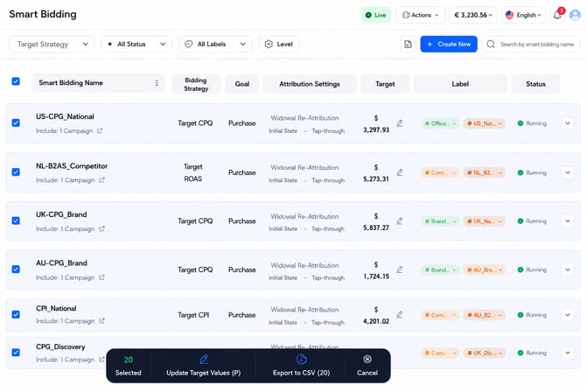Open the AU_Bra label tag dropdown

485,269
